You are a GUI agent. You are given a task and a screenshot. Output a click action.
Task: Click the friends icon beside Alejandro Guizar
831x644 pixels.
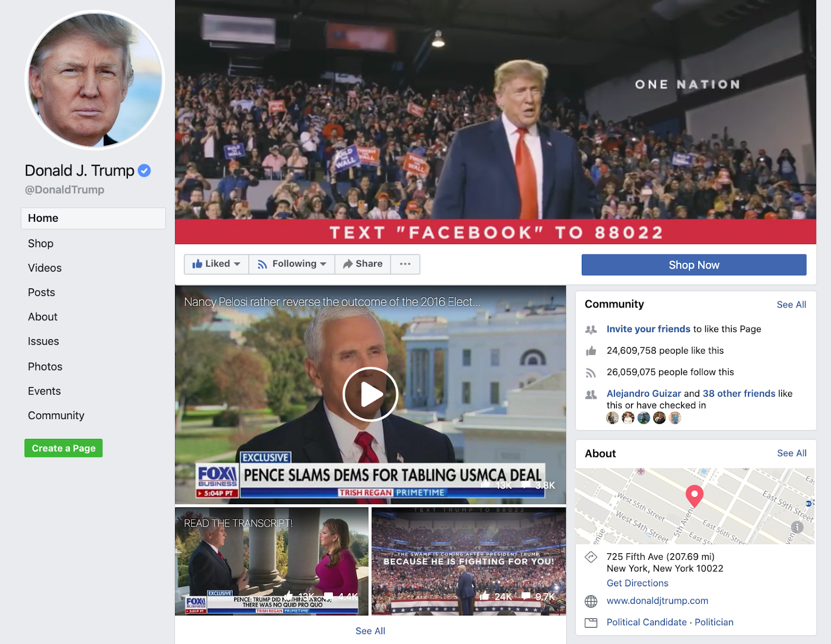click(x=591, y=394)
